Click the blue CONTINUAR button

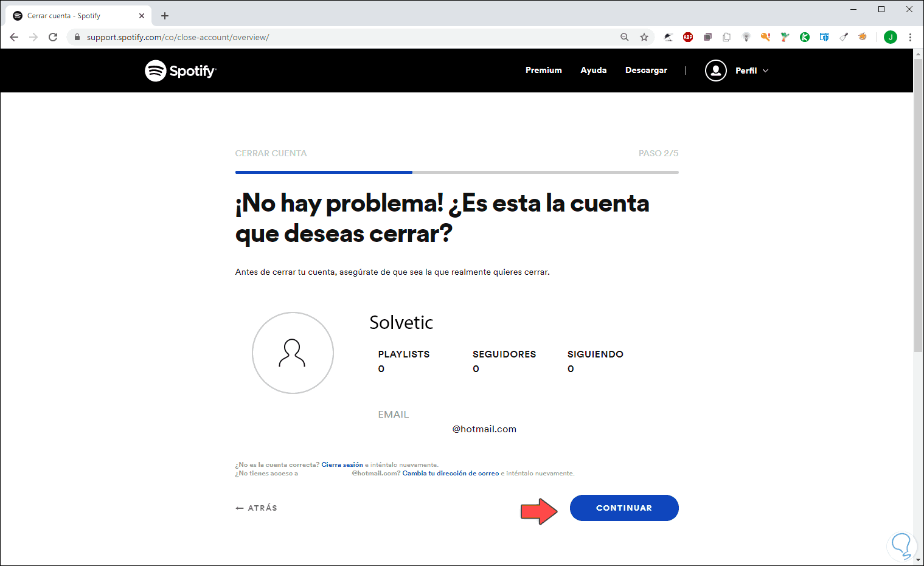pyautogui.click(x=624, y=508)
